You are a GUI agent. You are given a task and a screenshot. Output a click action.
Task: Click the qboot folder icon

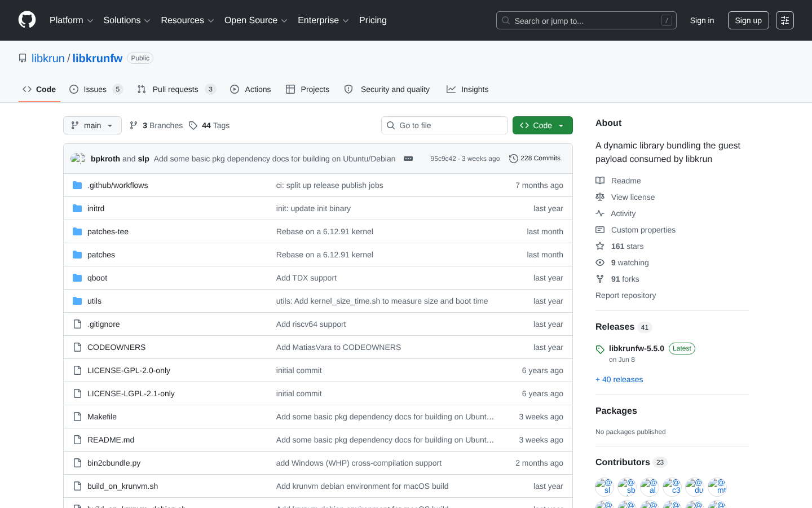(x=77, y=278)
